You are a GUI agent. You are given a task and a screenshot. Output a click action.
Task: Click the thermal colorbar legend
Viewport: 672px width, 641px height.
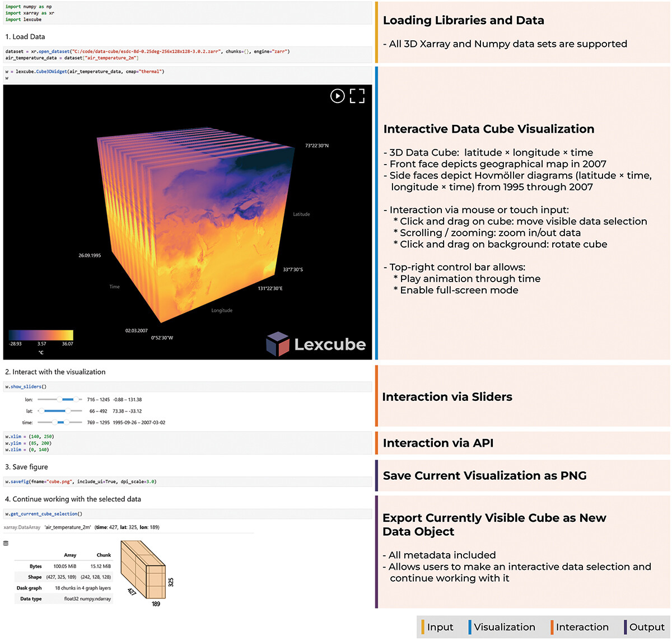pyautogui.click(x=41, y=335)
